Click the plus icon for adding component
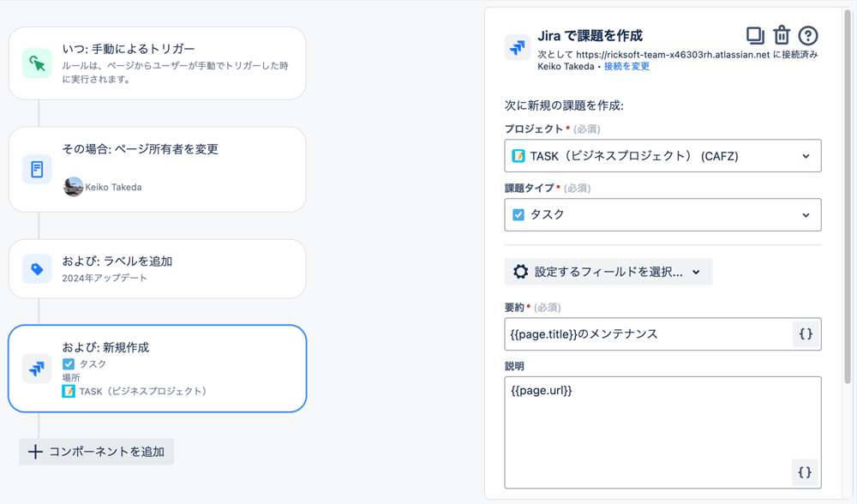Viewport: 857px width, 504px height. click(35, 452)
